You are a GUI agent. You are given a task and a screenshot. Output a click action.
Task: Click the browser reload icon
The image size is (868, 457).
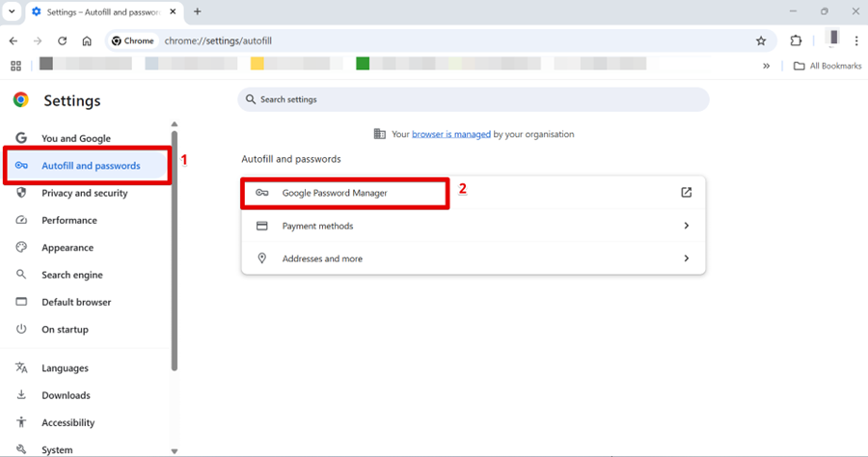click(62, 41)
